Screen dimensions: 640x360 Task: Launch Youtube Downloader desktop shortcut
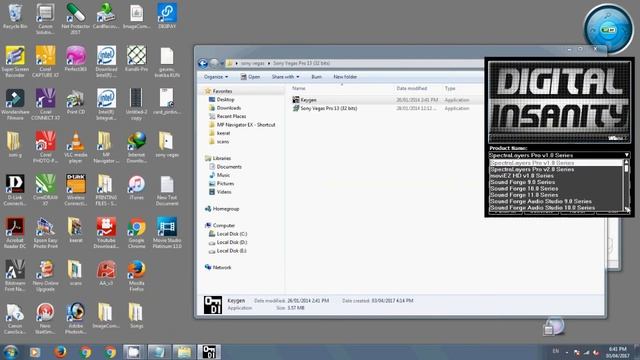pyautogui.click(x=106, y=233)
